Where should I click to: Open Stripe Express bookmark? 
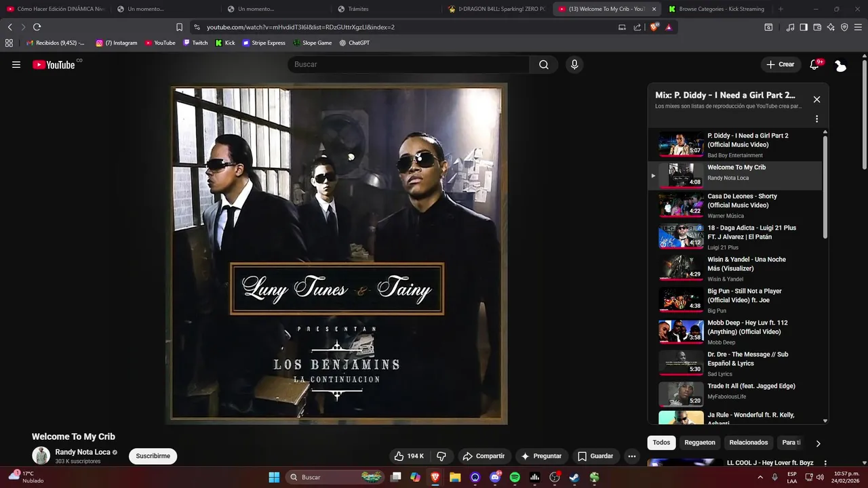click(x=264, y=43)
